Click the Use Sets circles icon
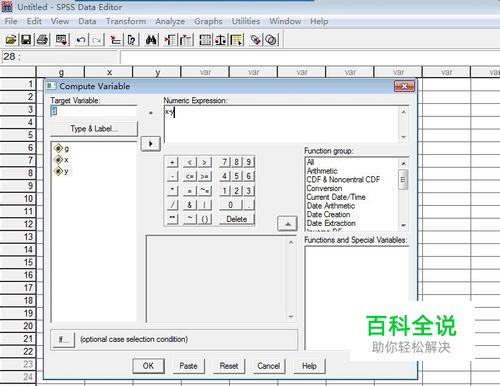The image size is (500, 386). click(271, 40)
